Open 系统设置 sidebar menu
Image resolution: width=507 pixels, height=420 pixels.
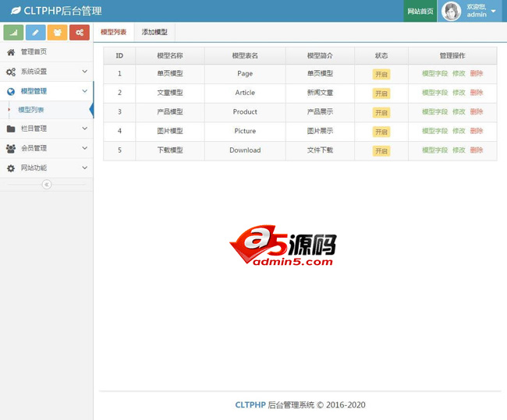click(x=47, y=72)
